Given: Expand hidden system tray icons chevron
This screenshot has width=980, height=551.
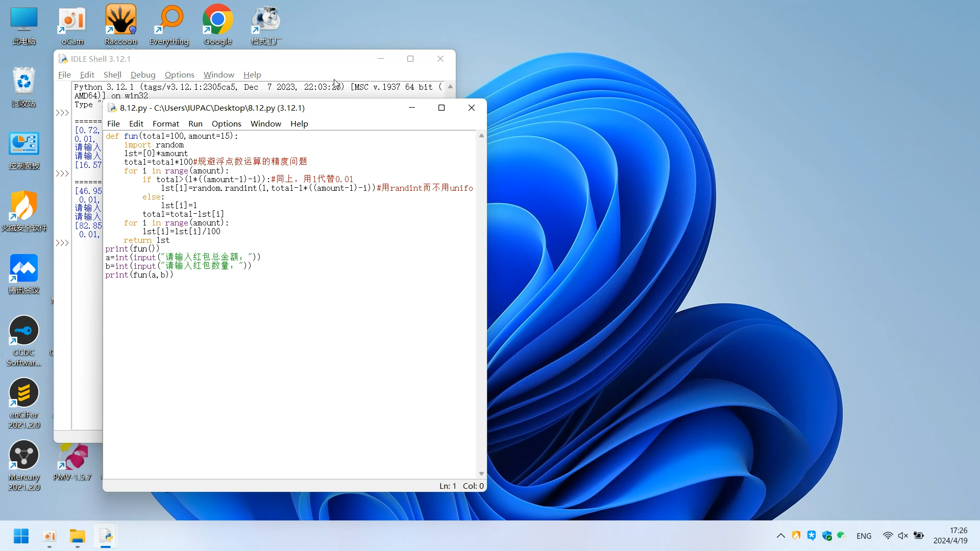Looking at the screenshot, I should click(780, 536).
